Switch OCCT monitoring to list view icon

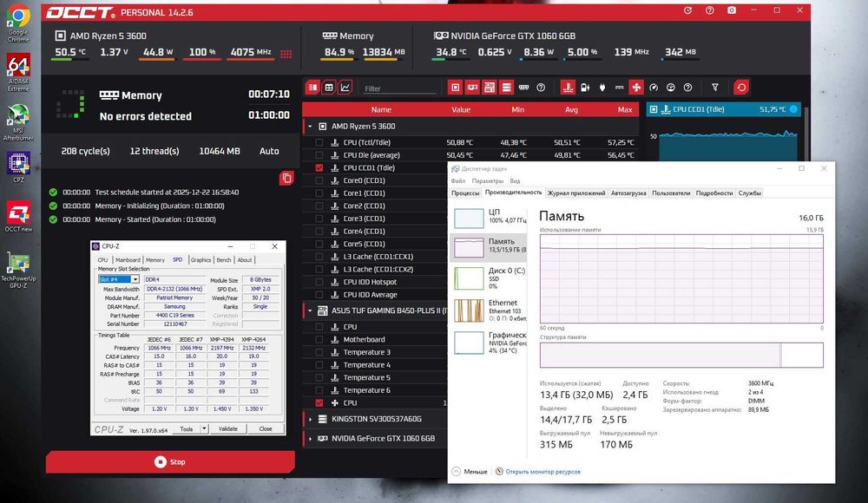tap(312, 88)
